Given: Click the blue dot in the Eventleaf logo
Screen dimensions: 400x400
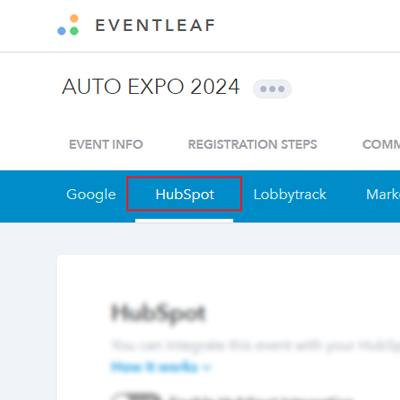Looking at the screenshot, I should [61, 31].
